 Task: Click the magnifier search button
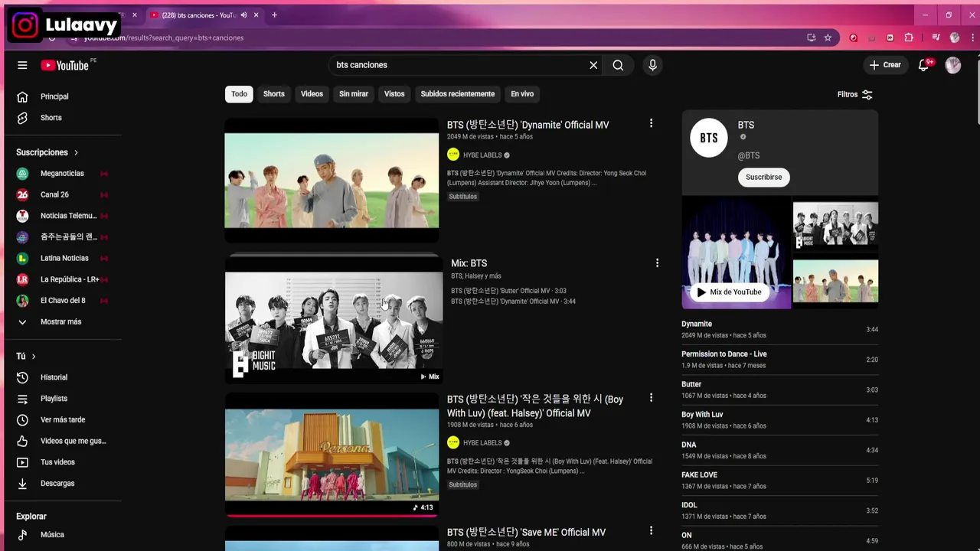coord(618,65)
